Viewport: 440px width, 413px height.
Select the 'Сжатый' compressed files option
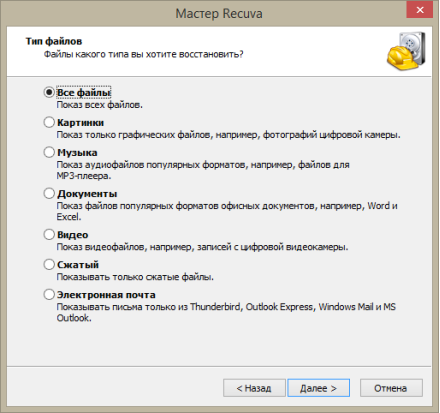point(49,265)
